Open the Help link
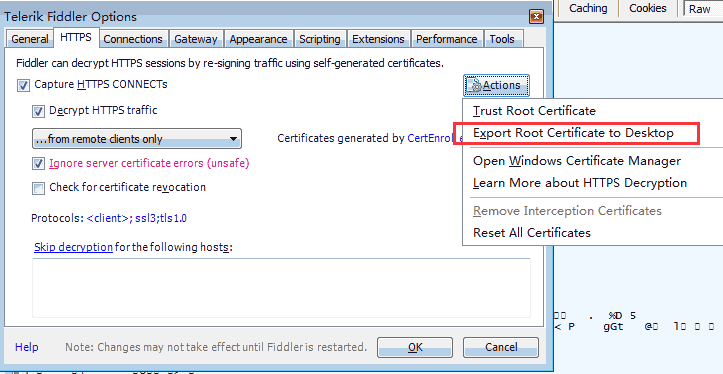This screenshot has width=723, height=374. pyautogui.click(x=27, y=347)
